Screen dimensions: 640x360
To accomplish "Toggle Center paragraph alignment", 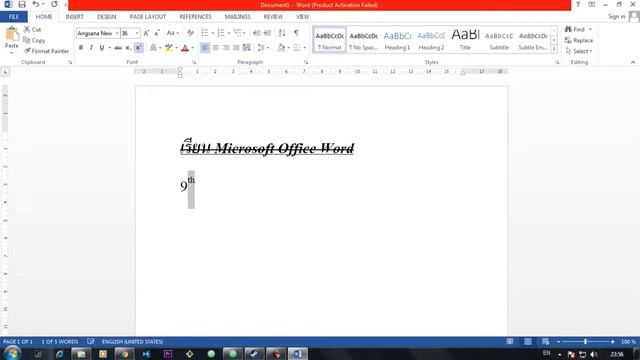I will (216, 48).
